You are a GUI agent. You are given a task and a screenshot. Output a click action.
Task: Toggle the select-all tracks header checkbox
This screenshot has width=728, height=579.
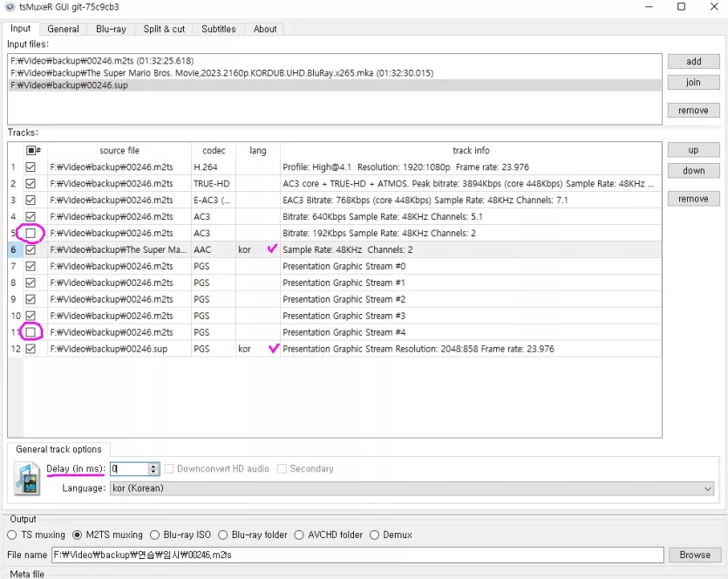pos(31,151)
